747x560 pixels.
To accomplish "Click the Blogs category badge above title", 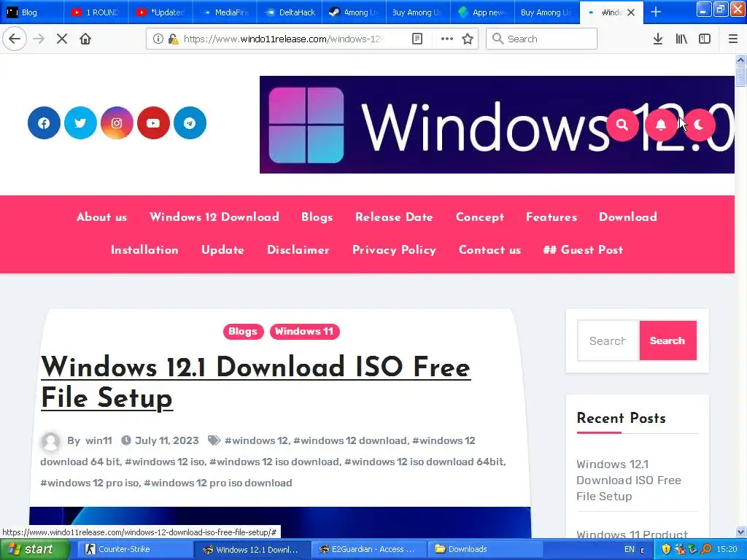I will coord(243,332).
